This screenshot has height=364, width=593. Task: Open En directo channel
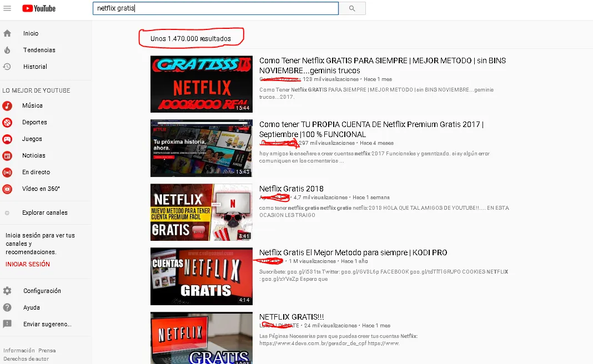(36, 172)
